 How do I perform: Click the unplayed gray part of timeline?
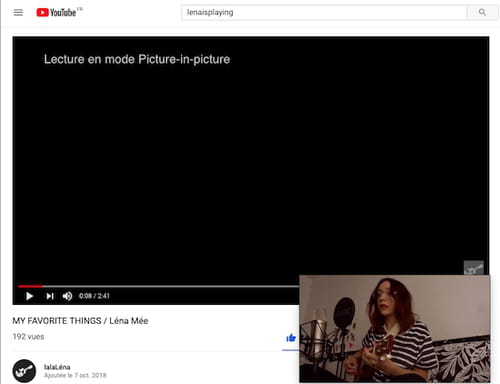(171, 286)
